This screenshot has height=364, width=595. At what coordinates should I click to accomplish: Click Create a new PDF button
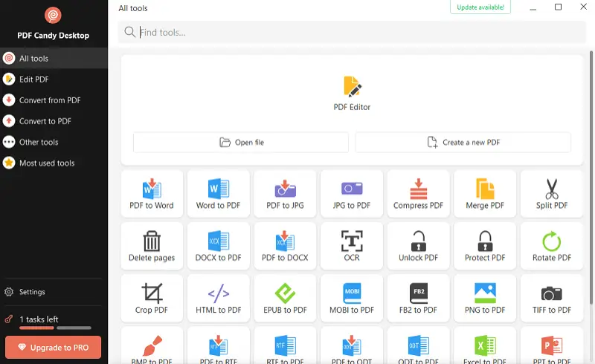click(x=463, y=142)
